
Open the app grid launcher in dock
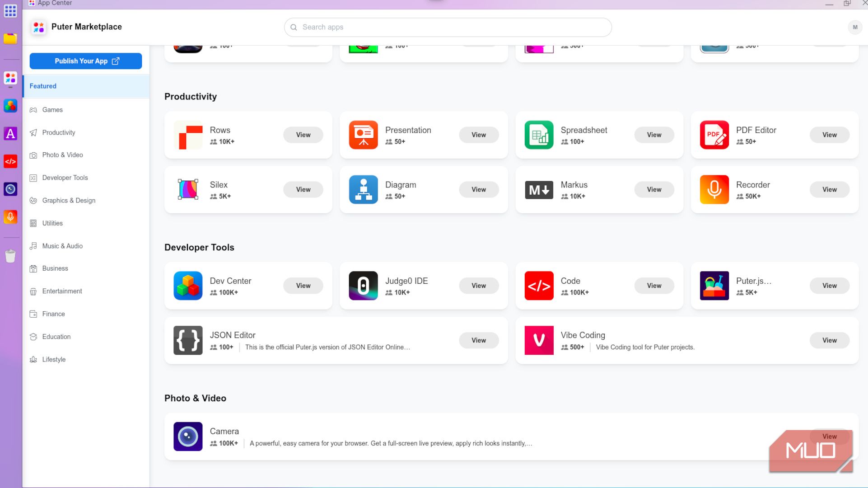(10, 10)
